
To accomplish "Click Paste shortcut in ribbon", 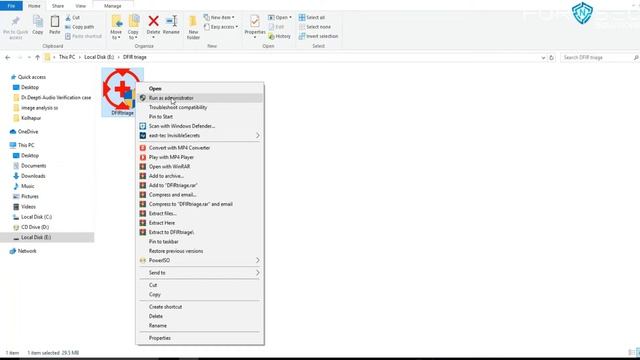I will (x=83, y=36).
